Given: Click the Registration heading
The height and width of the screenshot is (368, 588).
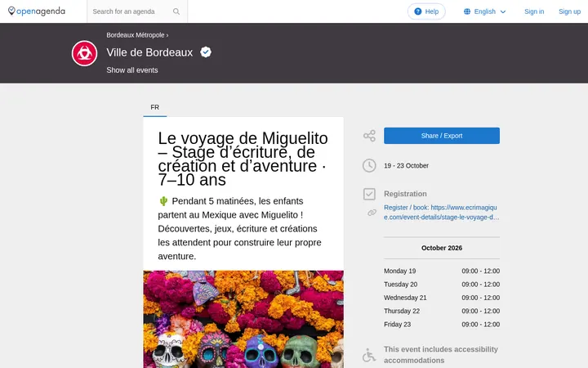Looking at the screenshot, I should pos(405,194).
